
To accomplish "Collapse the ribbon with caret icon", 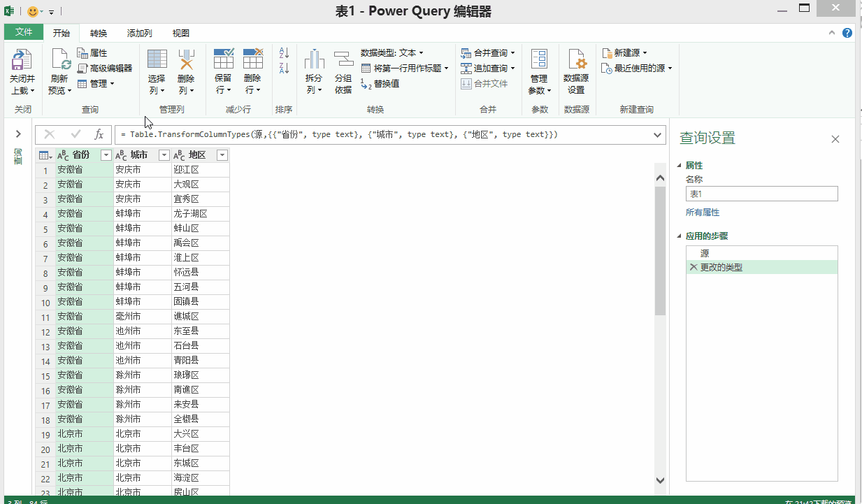I will pyautogui.click(x=832, y=33).
